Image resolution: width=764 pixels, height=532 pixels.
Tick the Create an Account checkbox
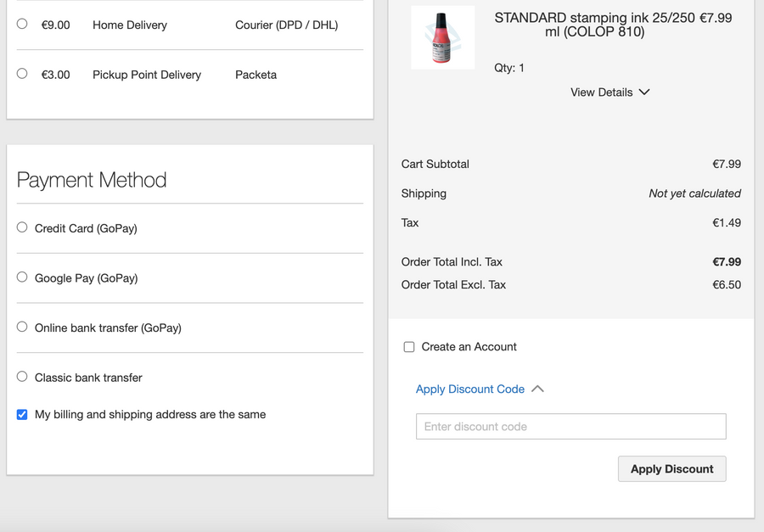(409, 347)
